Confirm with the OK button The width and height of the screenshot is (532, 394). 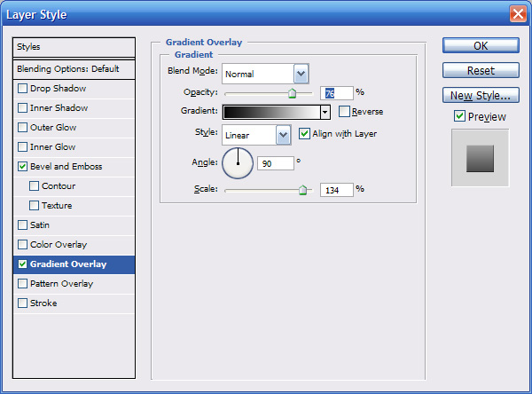[481, 45]
